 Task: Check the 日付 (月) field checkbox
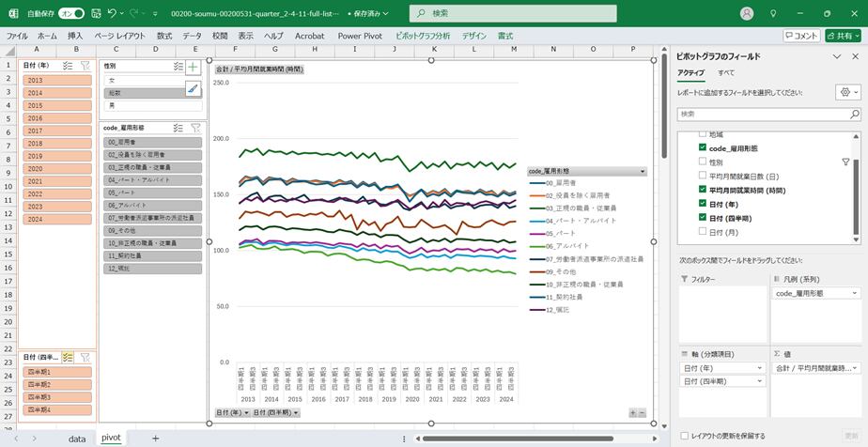(702, 231)
